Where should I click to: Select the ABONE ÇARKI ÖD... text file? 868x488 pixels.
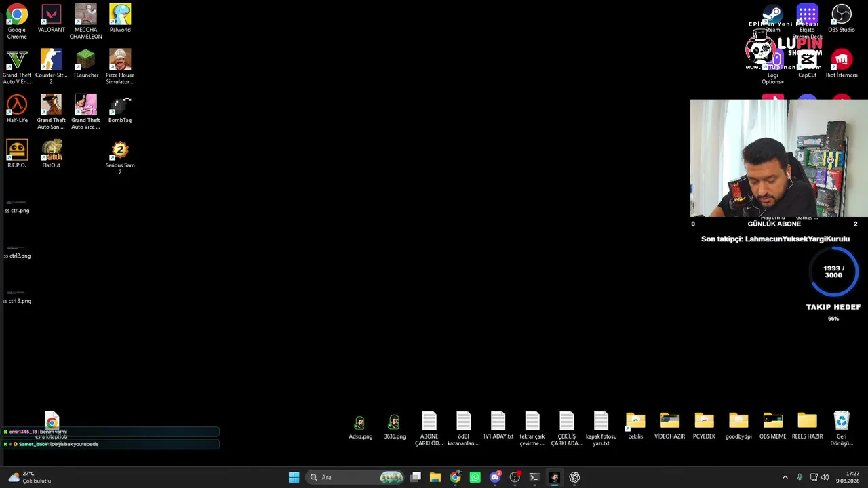(429, 429)
